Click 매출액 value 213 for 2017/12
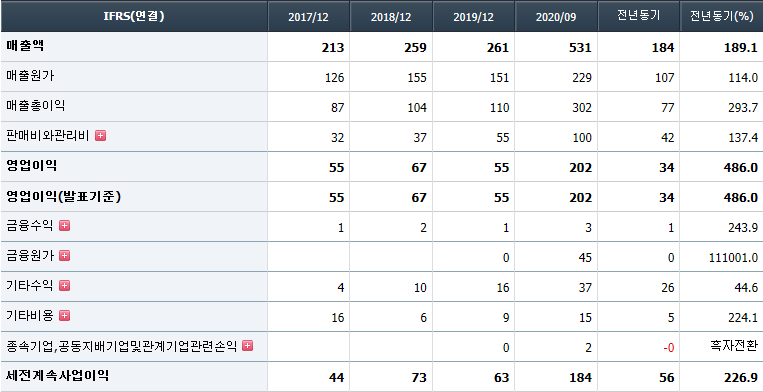This screenshot has width=763, height=392. [x=333, y=48]
